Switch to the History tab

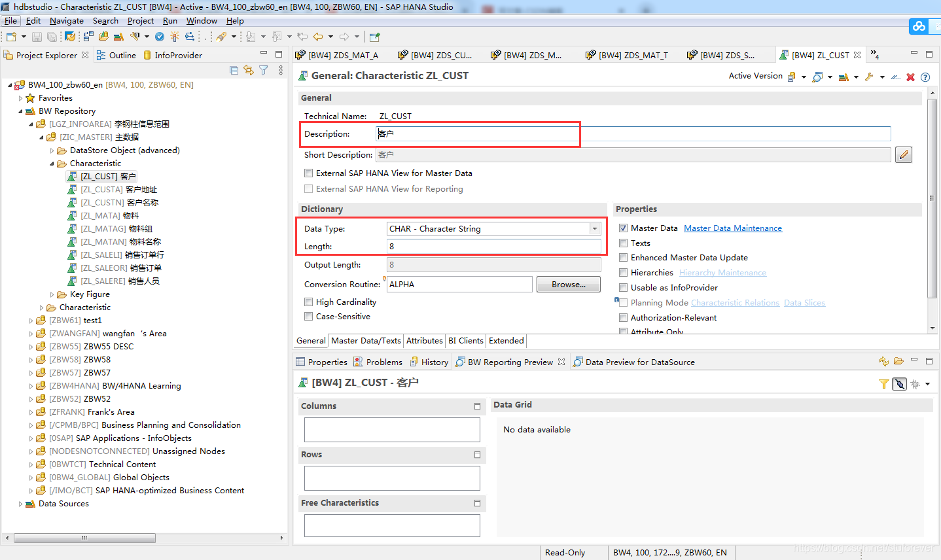click(x=429, y=362)
